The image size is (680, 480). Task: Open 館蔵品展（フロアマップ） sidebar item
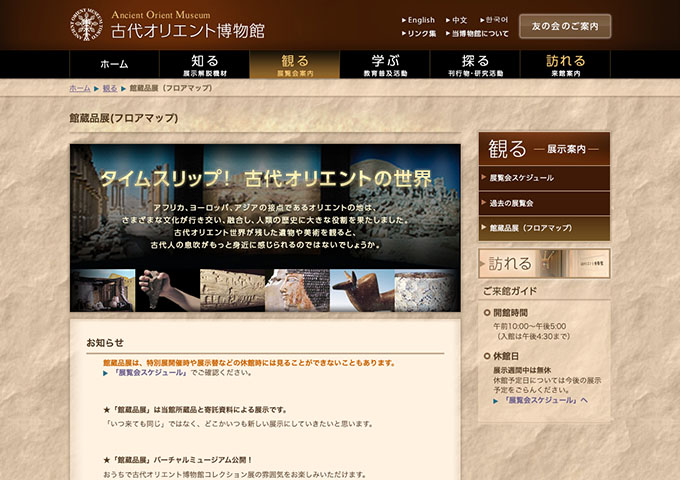pyautogui.click(x=544, y=228)
